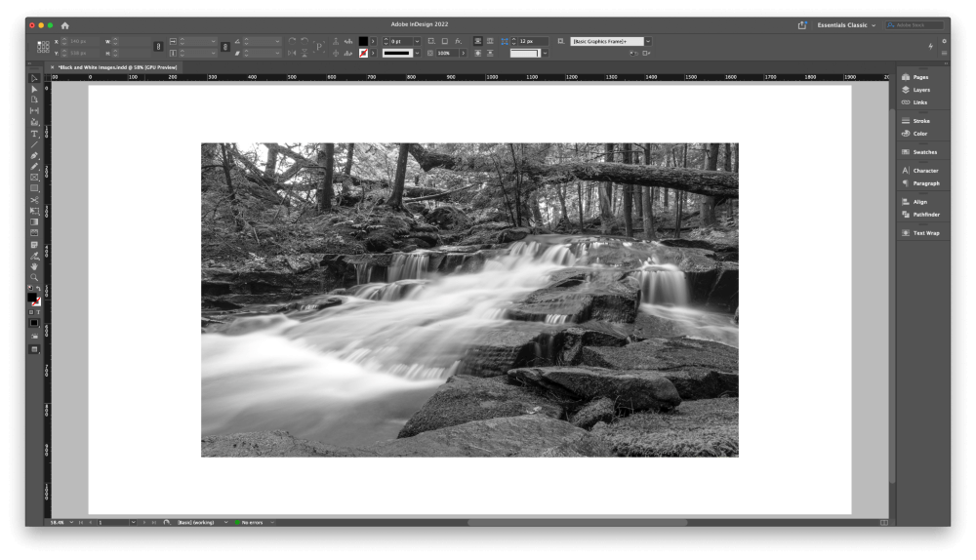Select the Scissors tool

click(x=34, y=200)
